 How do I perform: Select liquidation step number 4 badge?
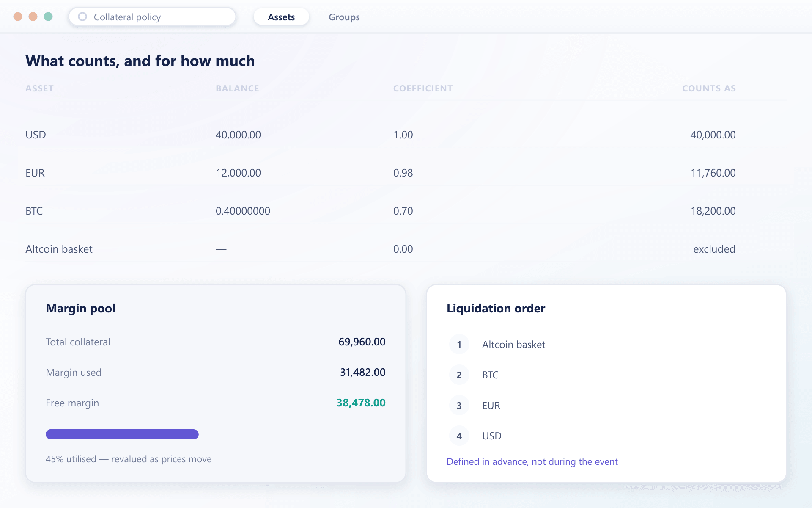459,436
